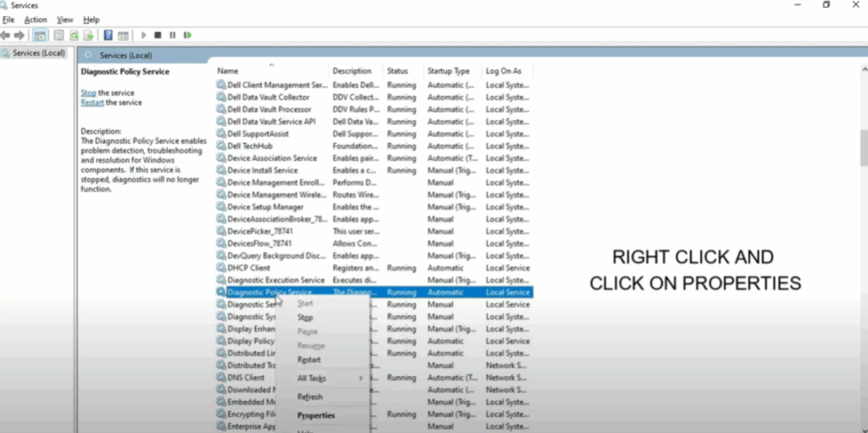The image size is (868, 433).
Task: Click the Forward arrow in the toolbar
Action: (x=19, y=36)
